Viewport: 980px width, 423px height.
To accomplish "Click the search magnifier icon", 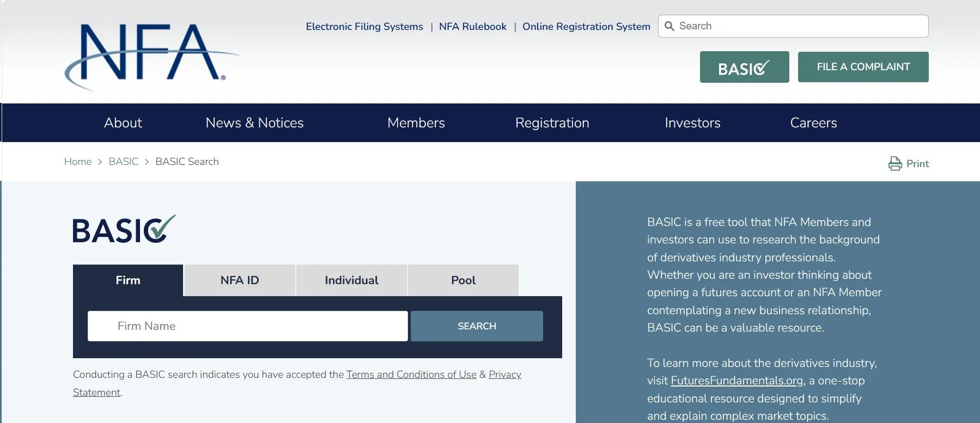I will [x=669, y=26].
